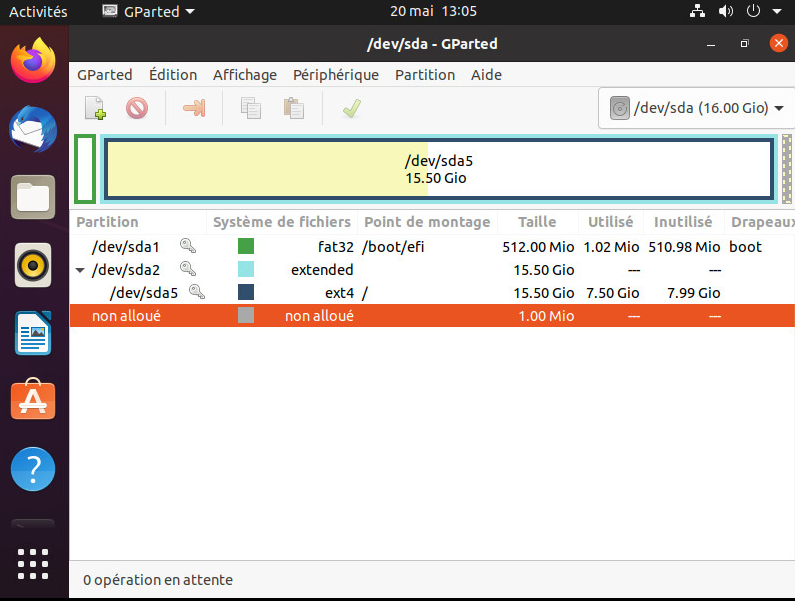
Task: Click the key icon beside /dev/sda2
Action: click(x=188, y=269)
